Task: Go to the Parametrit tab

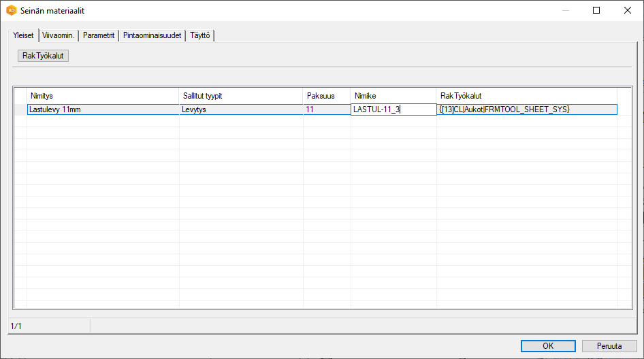Action: coord(99,35)
